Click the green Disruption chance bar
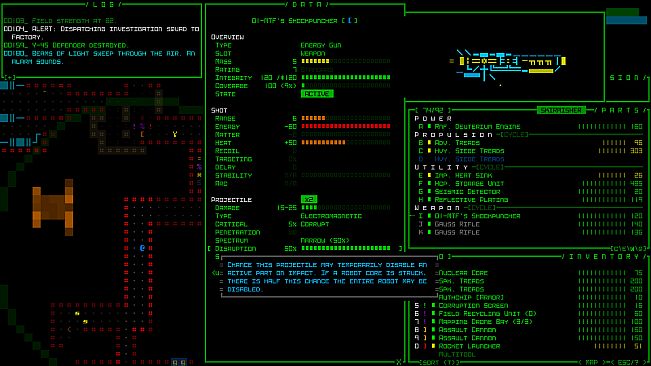This screenshot has width=651, height=366. 346,248
